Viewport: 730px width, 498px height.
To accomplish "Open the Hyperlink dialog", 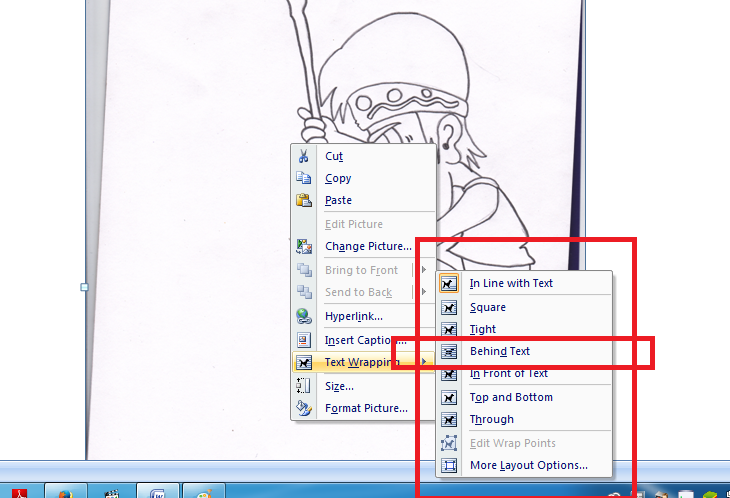I will coord(363,316).
